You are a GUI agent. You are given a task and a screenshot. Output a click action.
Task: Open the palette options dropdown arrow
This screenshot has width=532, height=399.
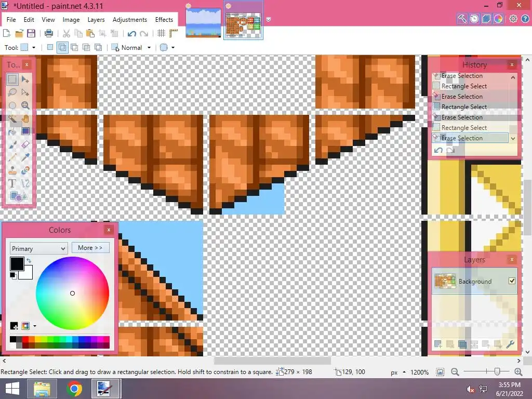(x=35, y=326)
